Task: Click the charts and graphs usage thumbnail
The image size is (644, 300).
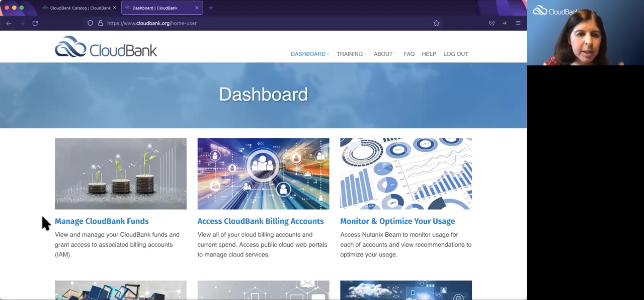Action: pyautogui.click(x=406, y=174)
